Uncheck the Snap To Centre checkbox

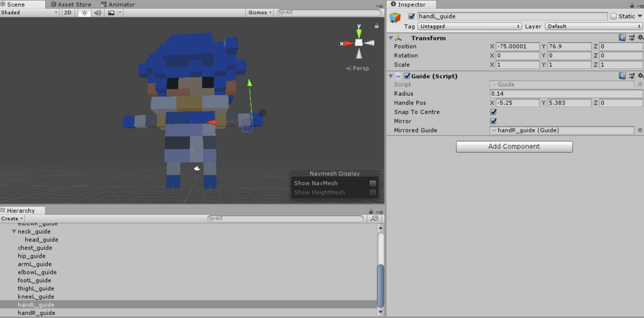(x=493, y=112)
